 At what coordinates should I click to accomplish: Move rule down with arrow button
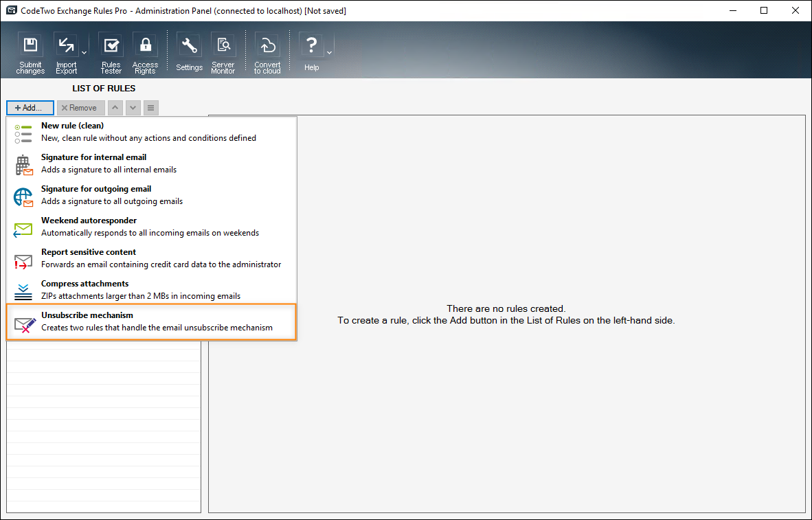(x=133, y=108)
